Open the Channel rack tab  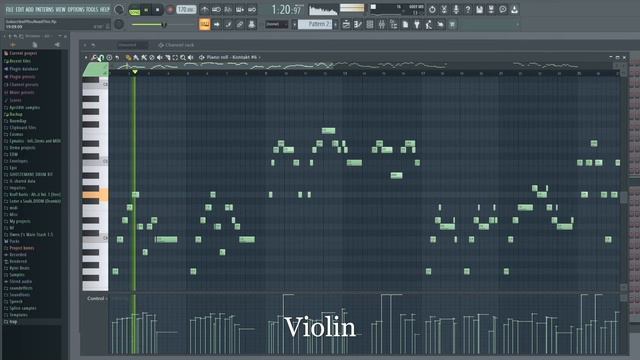(x=176, y=45)
